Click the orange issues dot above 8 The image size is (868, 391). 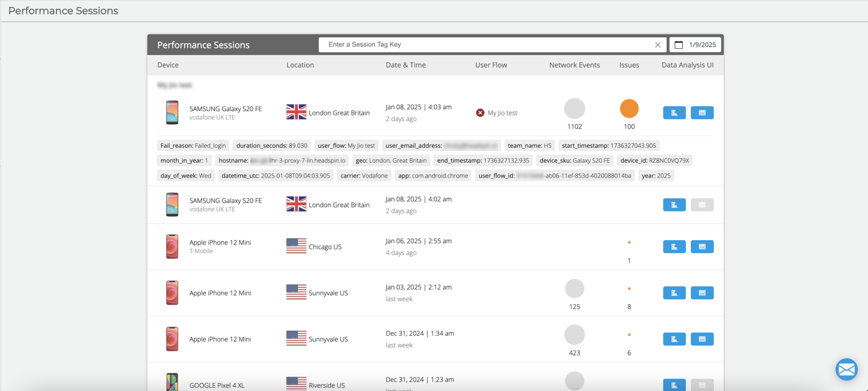coord(629,289)
